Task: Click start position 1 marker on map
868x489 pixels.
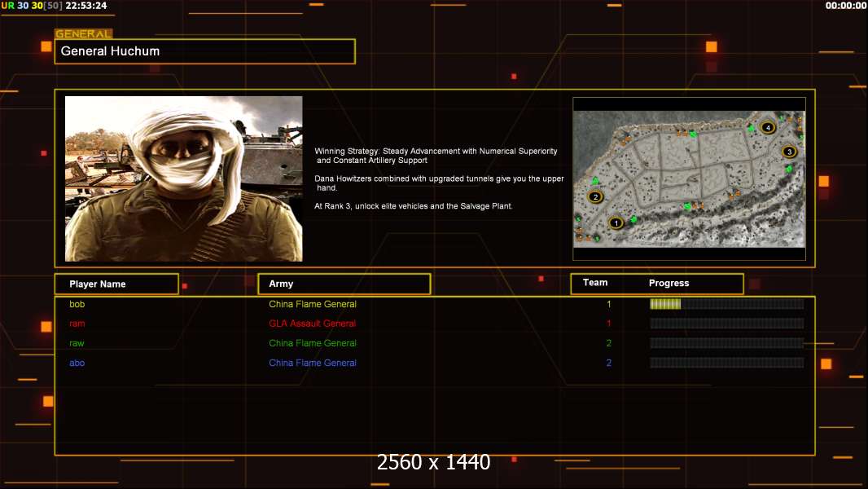Action: [616, 222]
